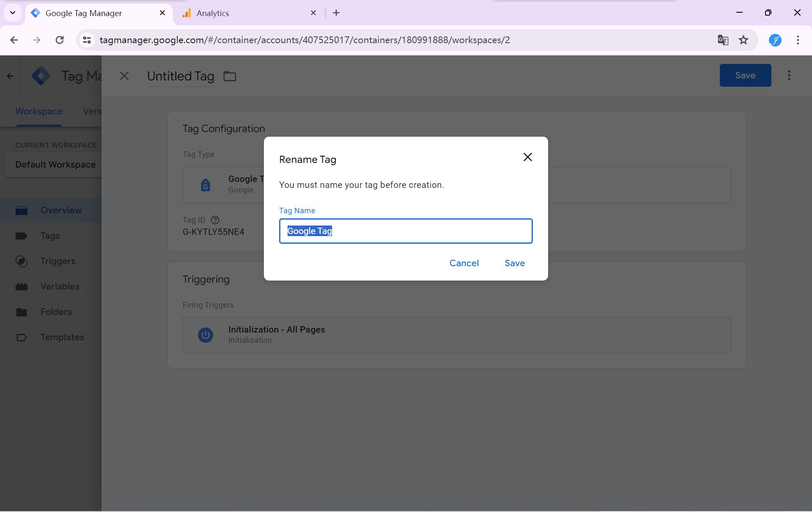812x512 pixels.
Task: Close the Rename Tag dialog
Action: click(x=527, y=157)
